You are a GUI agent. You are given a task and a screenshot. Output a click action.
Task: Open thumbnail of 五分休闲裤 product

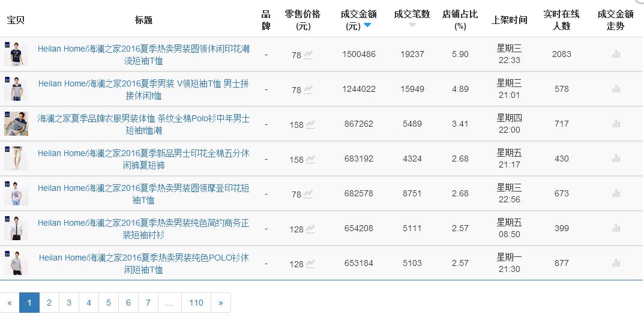pos(16,158)
